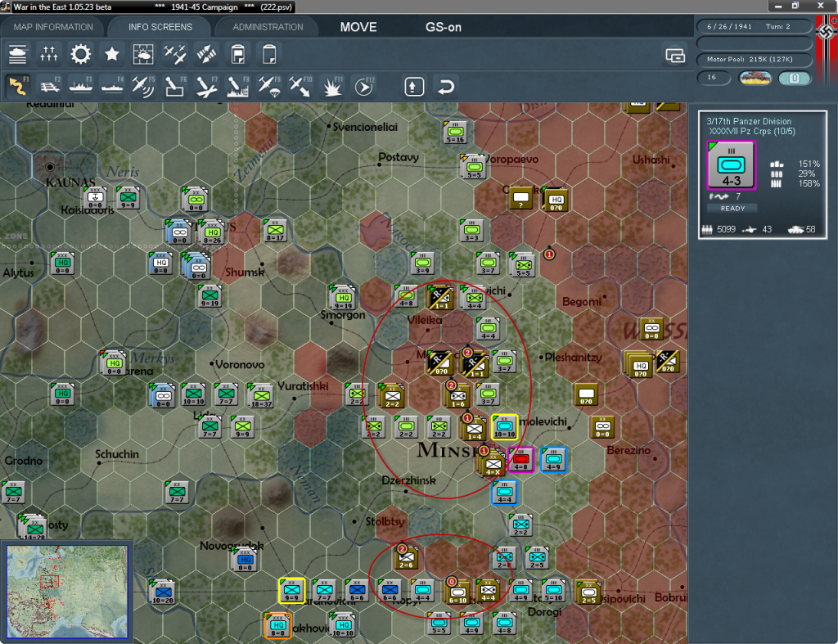Open the satellite-like reinforcement icon
838x644 pixels.
[x=206, y=54]
